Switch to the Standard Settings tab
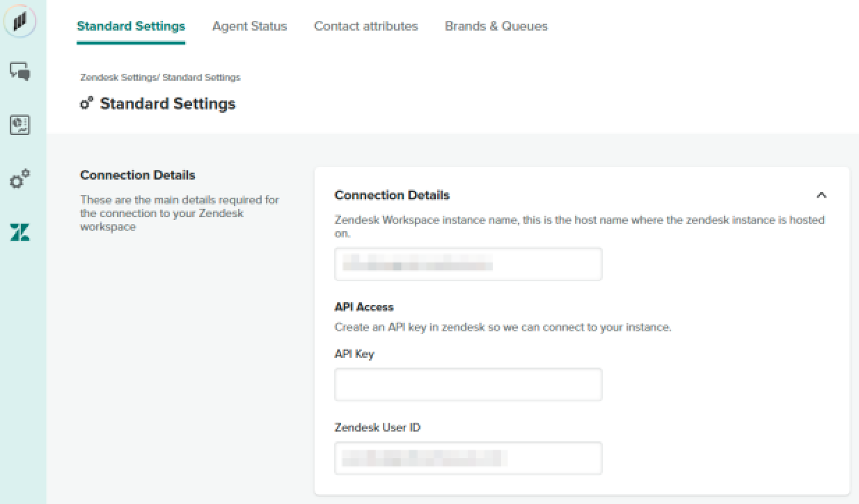 (131, 26)
